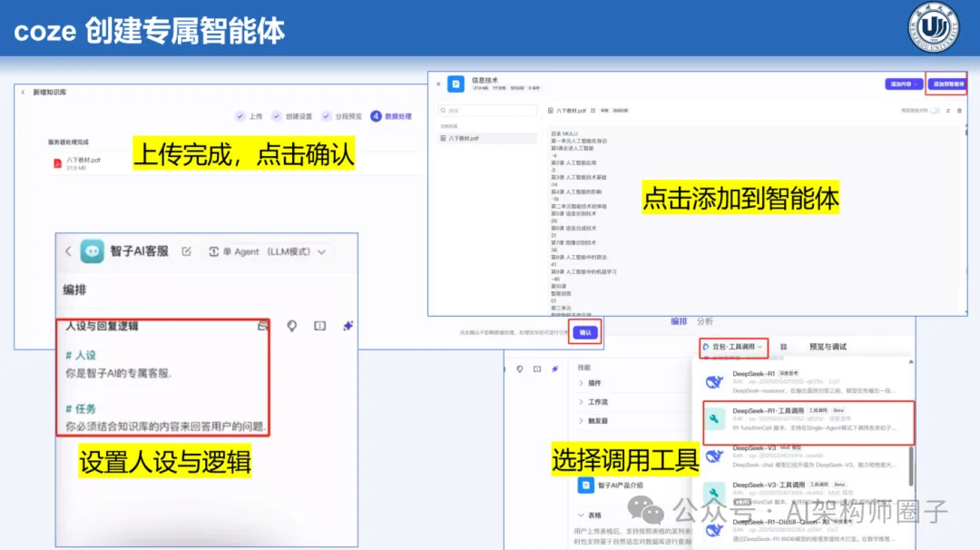Image resolution: width=980 pixels, height=550 pixels.
Task: Click the compare panel icon beside 人设与回复逻辑
Action: [x=320, y=326]
